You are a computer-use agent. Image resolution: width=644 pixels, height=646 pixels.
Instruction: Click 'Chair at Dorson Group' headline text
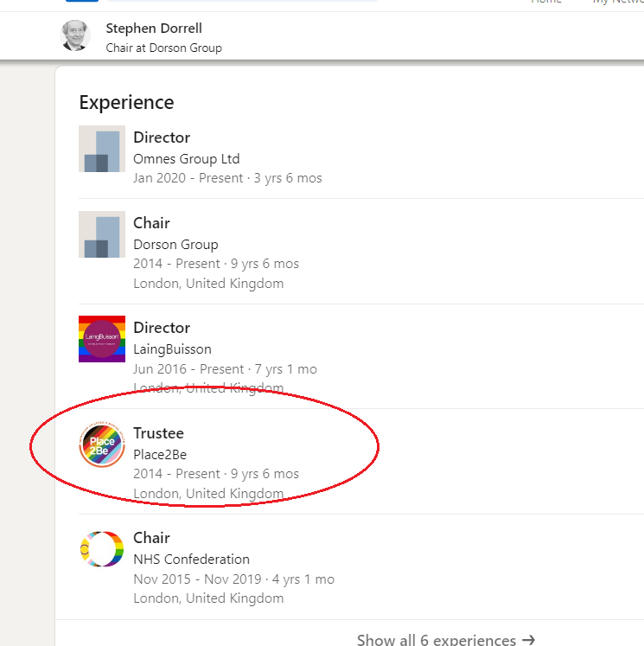164,48
